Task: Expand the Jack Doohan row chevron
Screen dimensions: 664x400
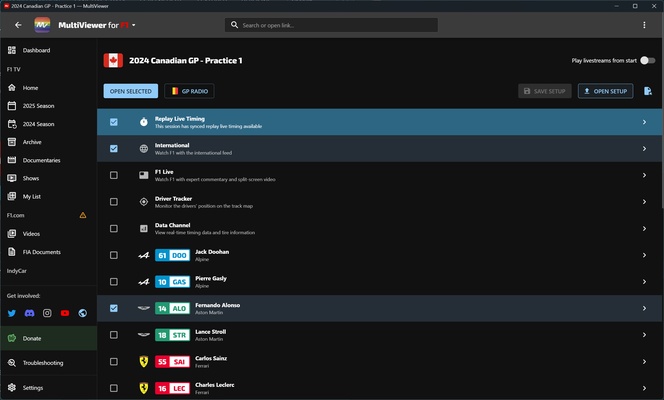Action: [644, 255]
